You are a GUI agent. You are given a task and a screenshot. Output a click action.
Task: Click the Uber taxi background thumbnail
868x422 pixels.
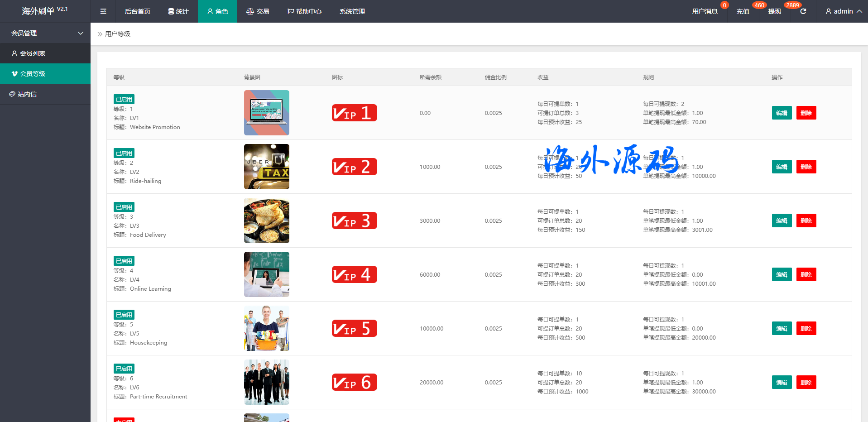(266, 167)
